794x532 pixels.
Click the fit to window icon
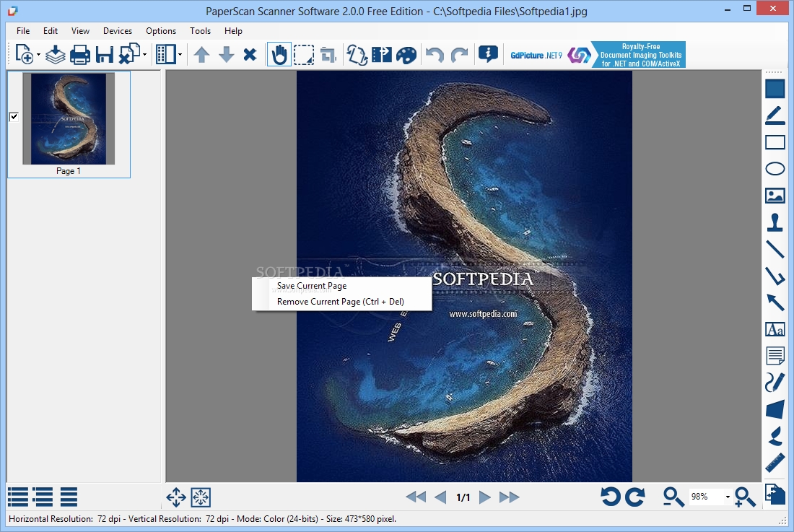[x=201, y=497]
